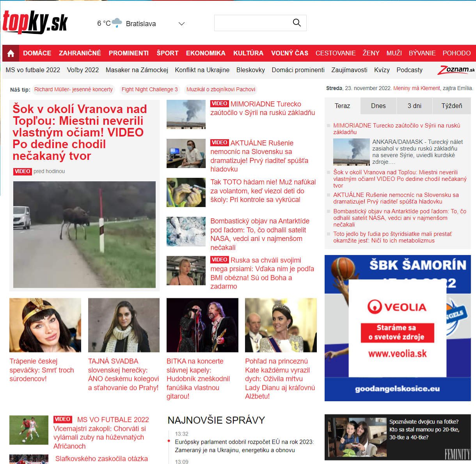The image size is (476, 464).
Task: Open the moose on road photo
Action: (84, 234)
